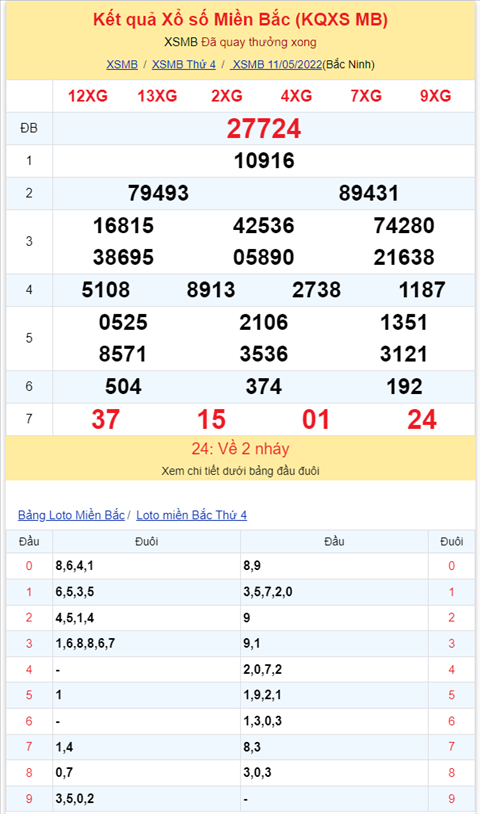This screenshot has width=480, height=814.
Task: Click the third prize number 05890
Action: 264,257
